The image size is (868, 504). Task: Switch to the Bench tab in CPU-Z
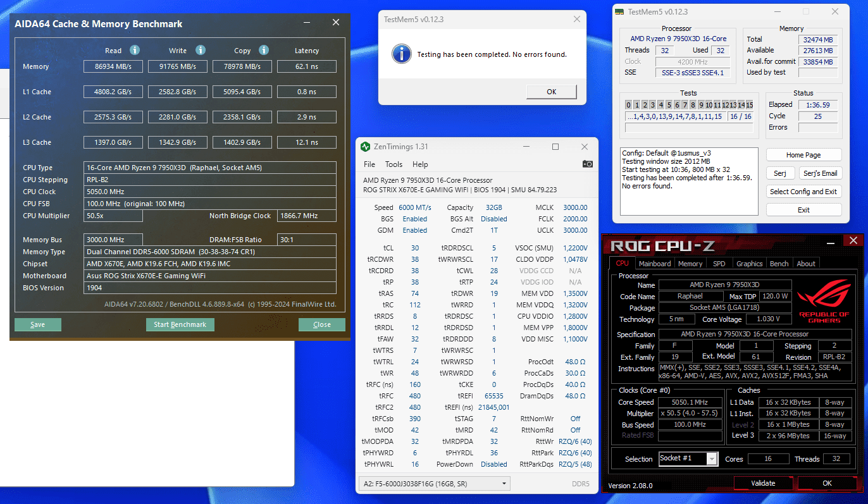point(779,264)
